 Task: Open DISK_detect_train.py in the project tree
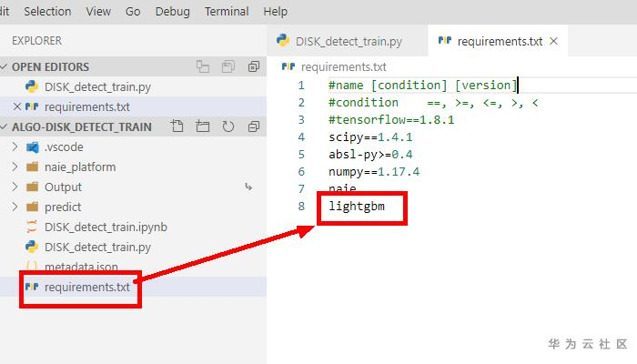click(x=97, y=247)
